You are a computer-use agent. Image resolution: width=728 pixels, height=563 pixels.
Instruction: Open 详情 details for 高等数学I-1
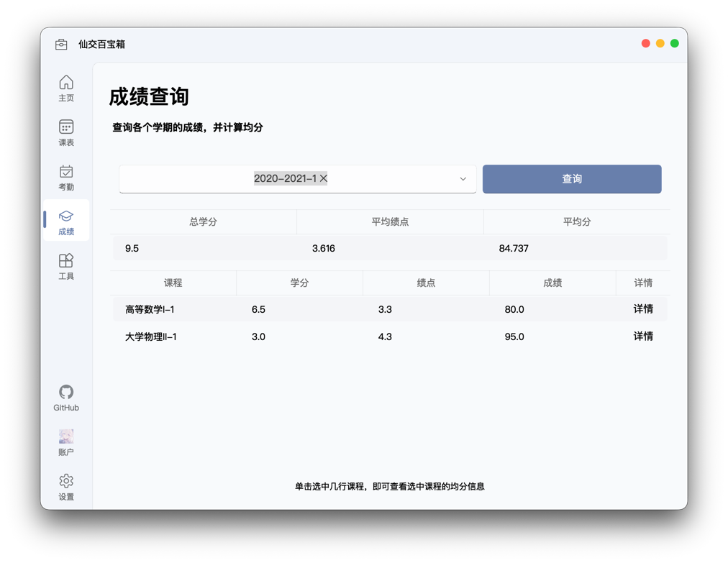(644, 308)
